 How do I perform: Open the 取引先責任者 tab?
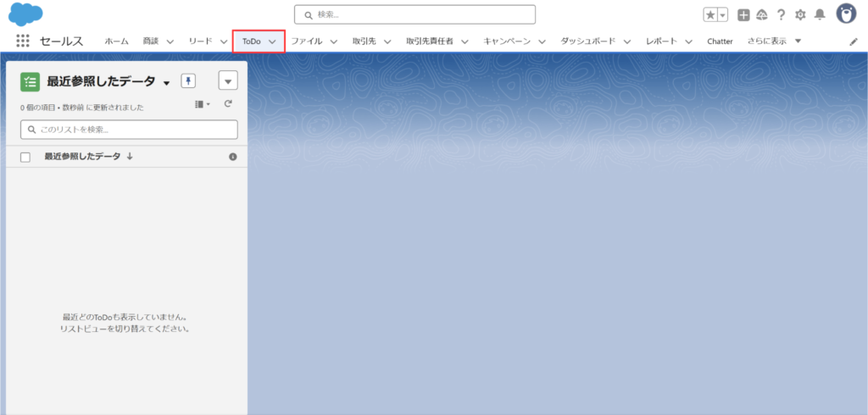coord(430,41)
